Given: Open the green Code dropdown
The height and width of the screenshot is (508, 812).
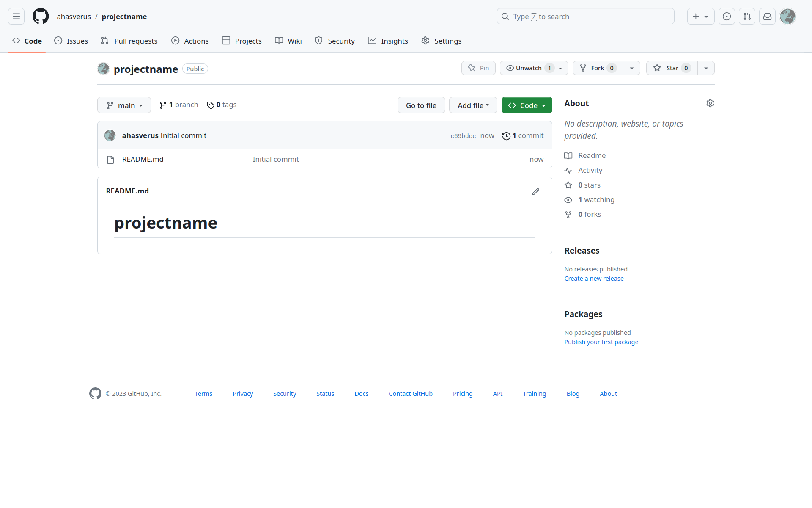Looking at the screenshot, I should click(527, 105).
